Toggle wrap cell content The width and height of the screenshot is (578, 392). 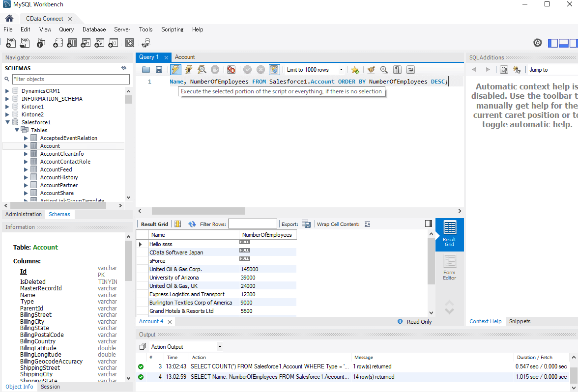click(368, 224)
